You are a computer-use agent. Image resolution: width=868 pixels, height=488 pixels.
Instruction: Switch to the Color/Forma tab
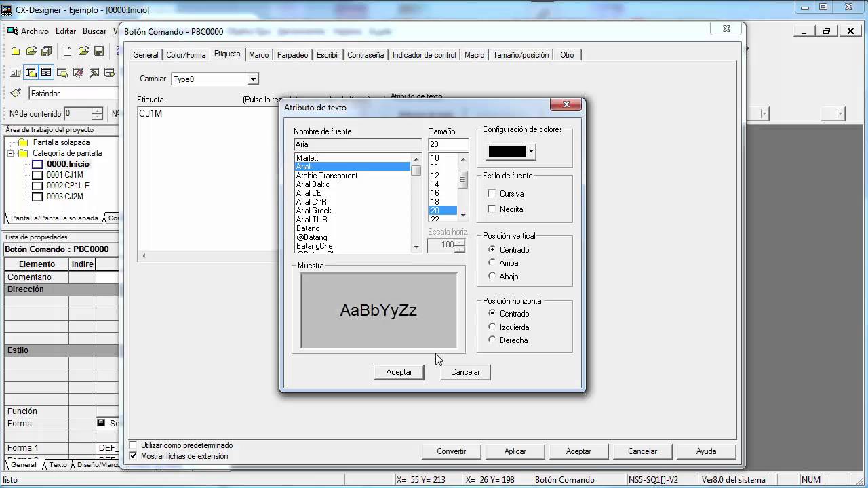186,55
